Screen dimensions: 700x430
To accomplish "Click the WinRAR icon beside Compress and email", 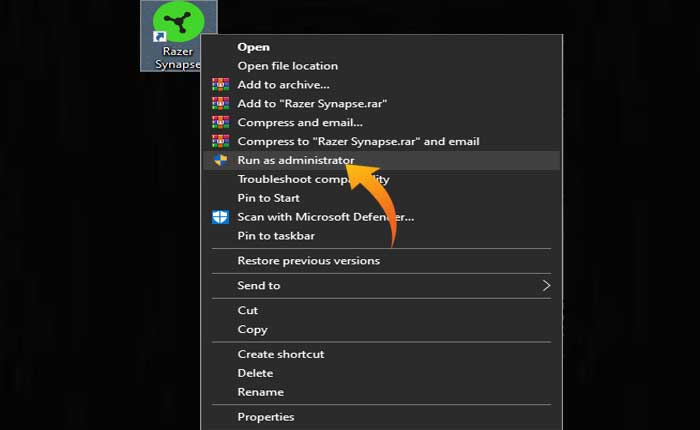I will point(220,123).
